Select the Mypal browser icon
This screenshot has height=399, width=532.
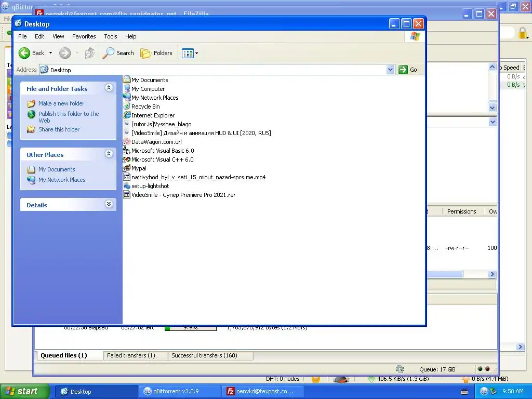tap(127, 168)
